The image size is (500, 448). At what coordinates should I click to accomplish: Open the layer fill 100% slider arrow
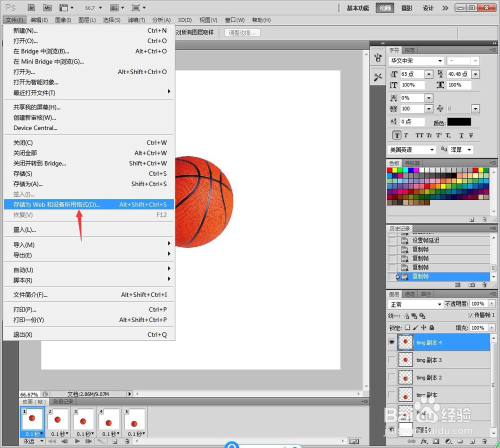click(491, 327)
